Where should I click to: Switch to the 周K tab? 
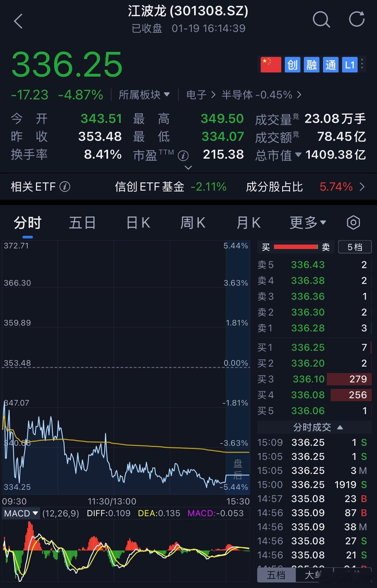[x=193, y=223]
